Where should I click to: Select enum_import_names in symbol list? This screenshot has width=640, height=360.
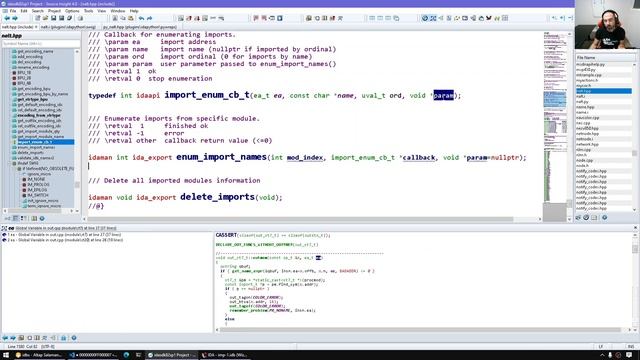36,147
